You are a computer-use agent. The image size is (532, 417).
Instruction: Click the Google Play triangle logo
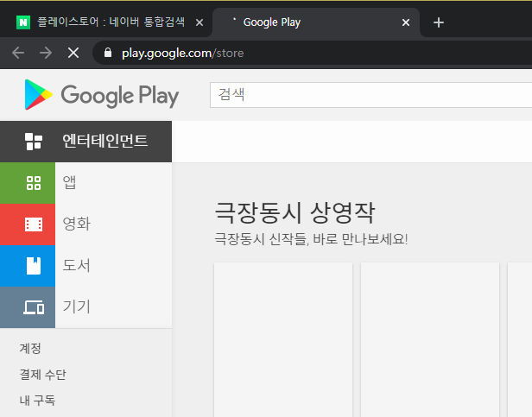(x=38, y=95)
